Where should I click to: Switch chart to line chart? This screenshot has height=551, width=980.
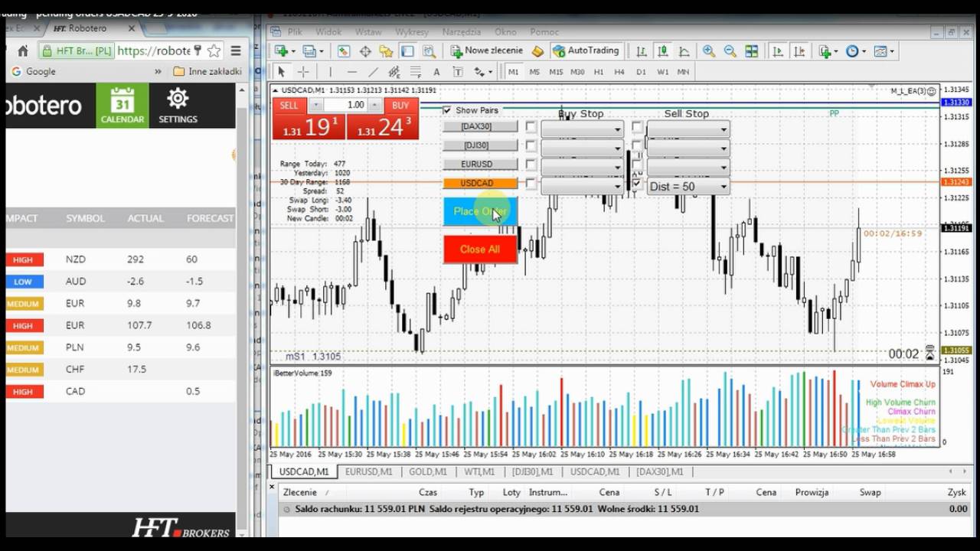(684, 51)
